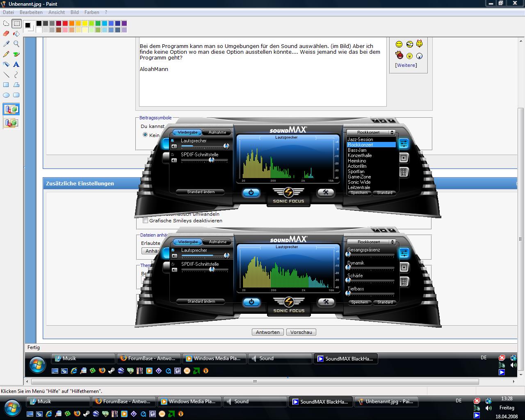Open the Bild menu
Viewport: 525px width, 420px height.
(75, 12)
